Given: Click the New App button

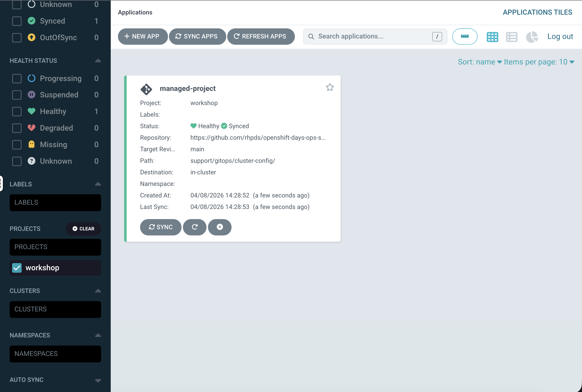Looking at the screenshot, I should (143, 37).
